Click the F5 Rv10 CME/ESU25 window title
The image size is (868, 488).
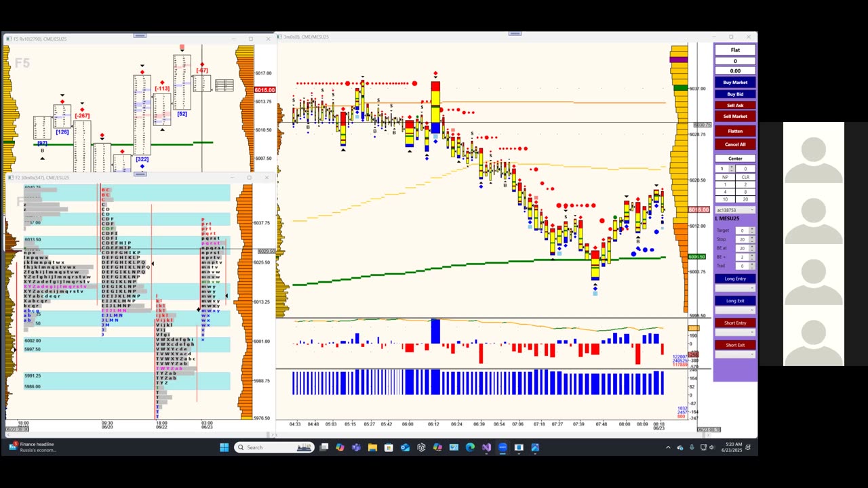(x=40, y=39)
